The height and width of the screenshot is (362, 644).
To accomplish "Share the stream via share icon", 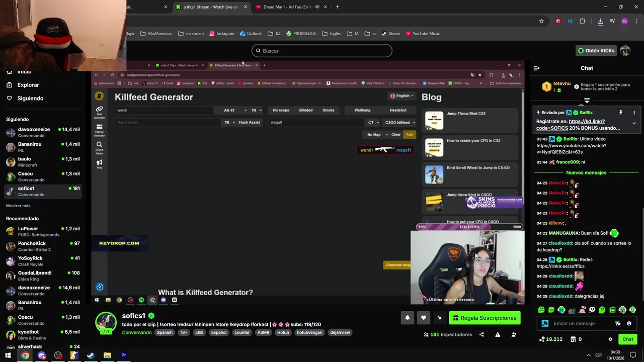I will (481, 334).
